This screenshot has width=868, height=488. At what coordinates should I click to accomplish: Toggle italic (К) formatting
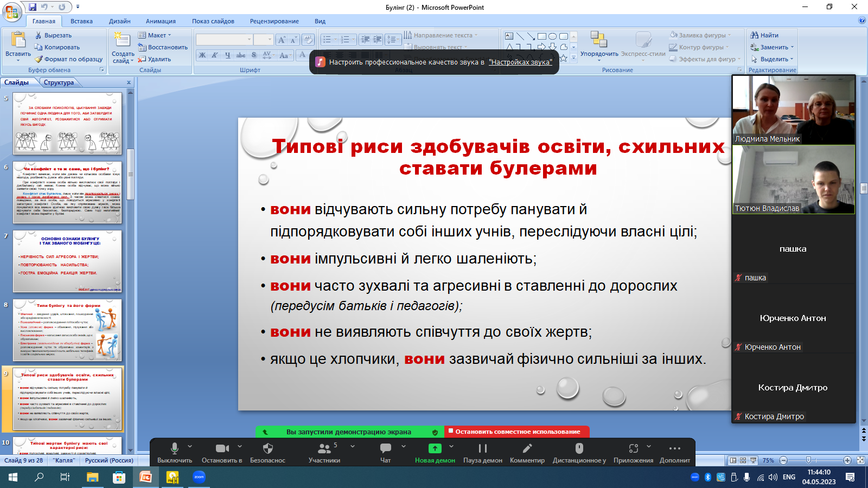coord(215,55)
